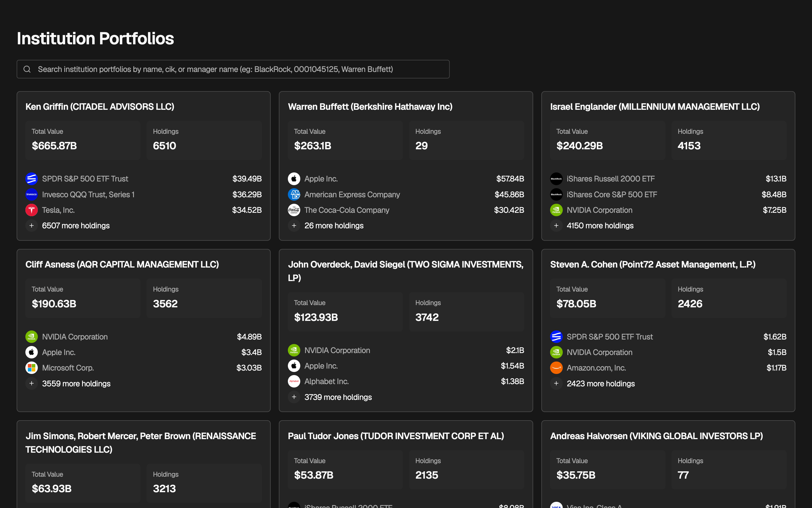Click the search magnifier icon
The width and height of the screenshot is (812, 508).
(x=27, y=69)
